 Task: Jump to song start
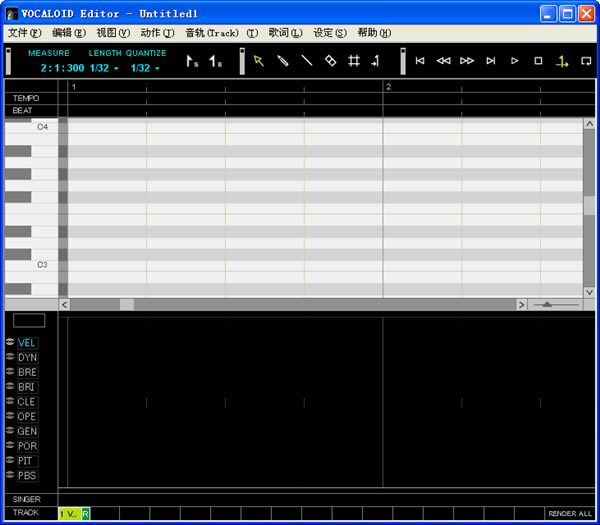point(420,61)
